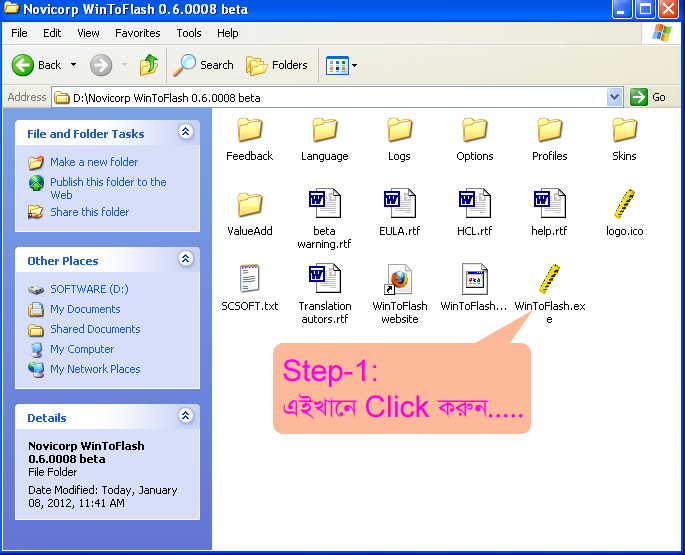Click the title bar folder icon

pyautogui.click(x=11, y=8)
